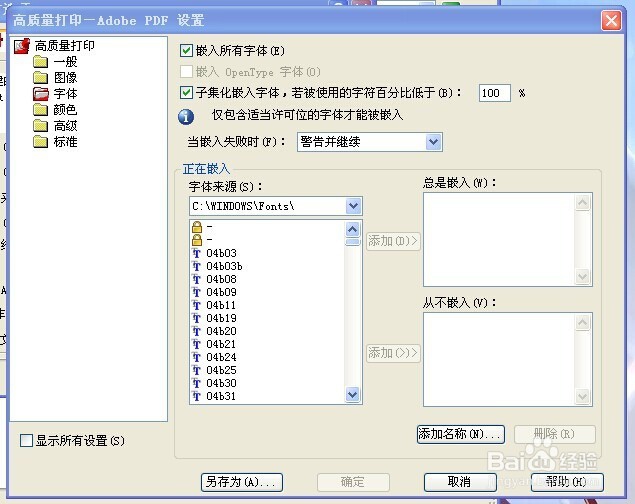Click TrueType icon beside 04b30
Image resolution: width=635 pixels, height=504 pixels.
pyautogui.click(x=196, y=383)
